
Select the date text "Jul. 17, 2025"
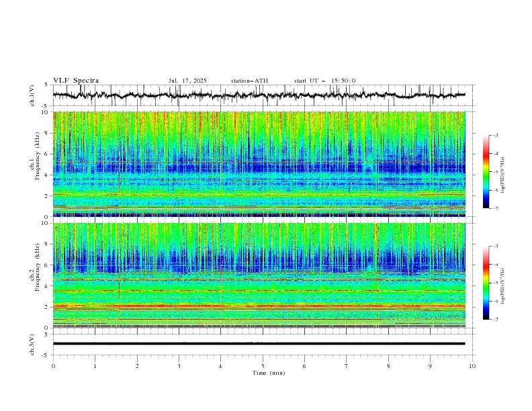[x=187, y=81]
